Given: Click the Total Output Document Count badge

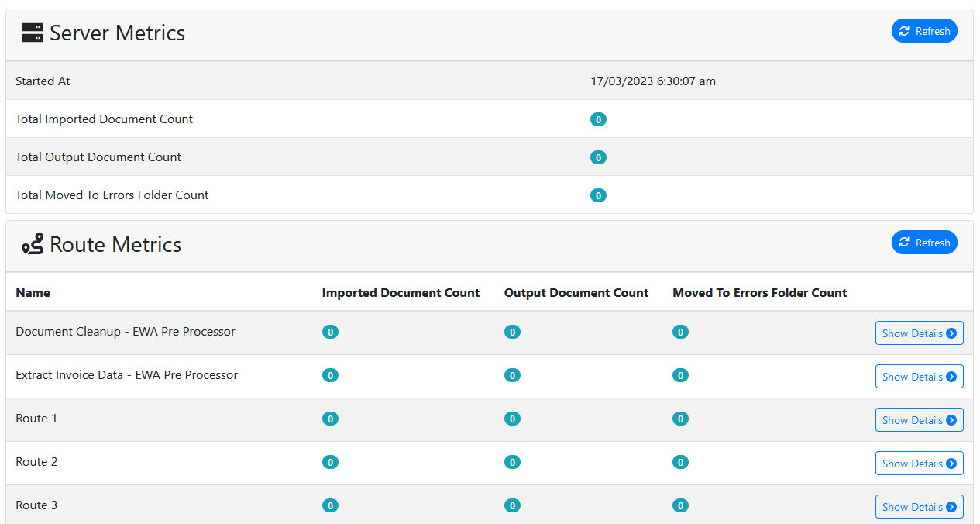Looking at the screenshot, I should pyautogui.click(x=598, y=157).
